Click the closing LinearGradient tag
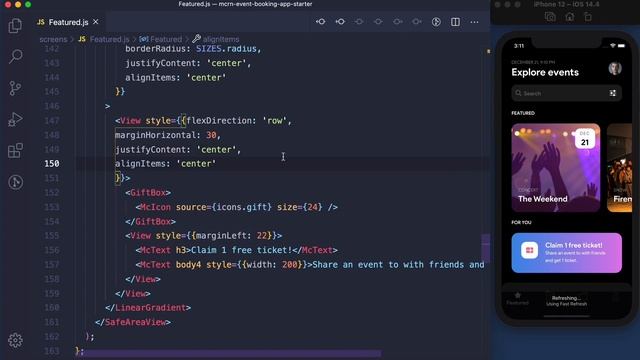Screen dimensions: 640x360 point(148,307)
